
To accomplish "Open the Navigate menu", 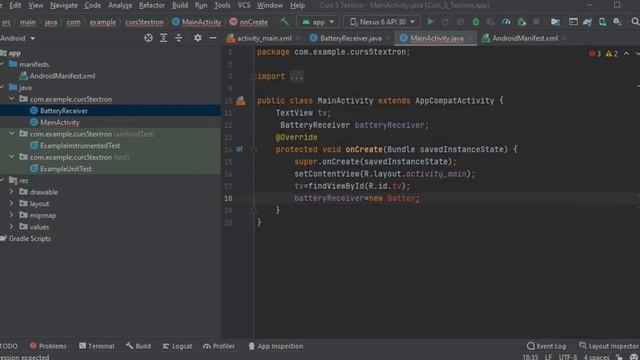I will [64, 5].
